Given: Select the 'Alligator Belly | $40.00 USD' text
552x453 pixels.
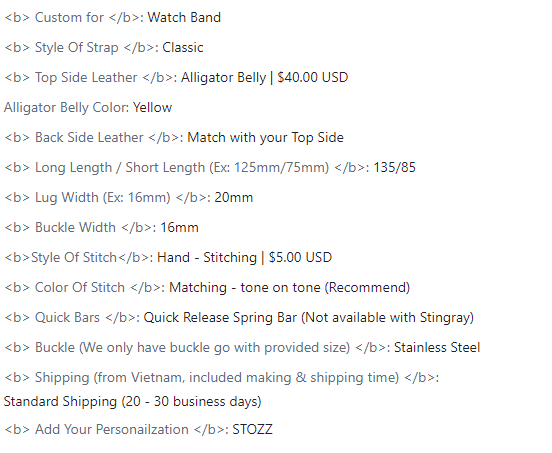Looking at the screenshot, I should tap(264, 77).
